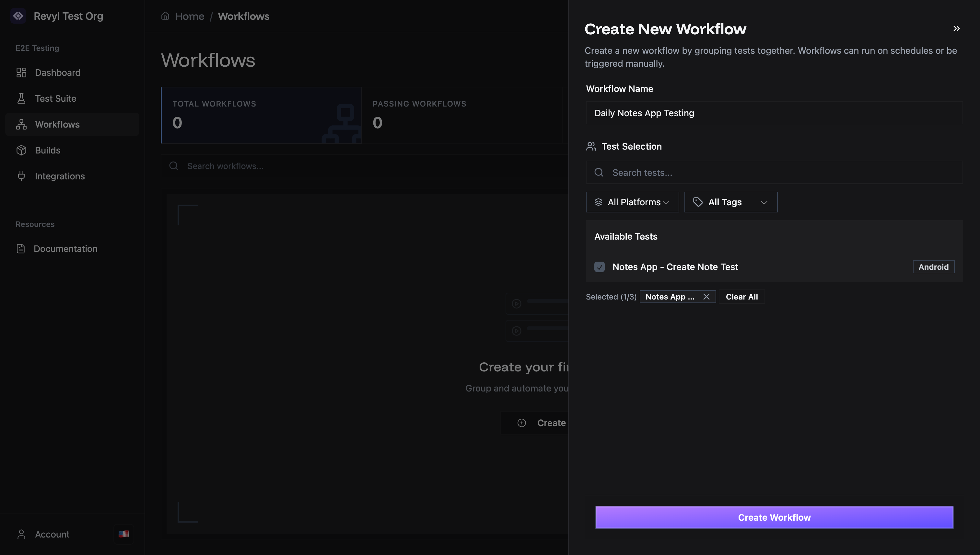Switch to Home via breadcrumb link
Image resolution: width=980 pixels, height=555 pixels.
click(190, 16)
